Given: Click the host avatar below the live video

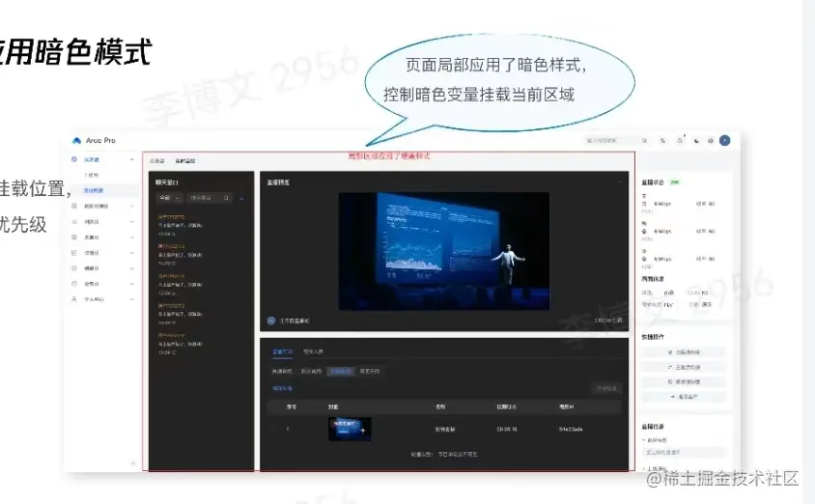Looking at the screenshot, I should point(271,322).
